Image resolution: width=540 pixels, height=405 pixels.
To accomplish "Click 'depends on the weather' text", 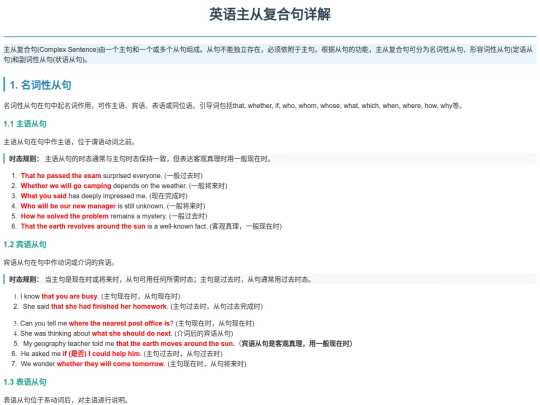I will [150, 186].
